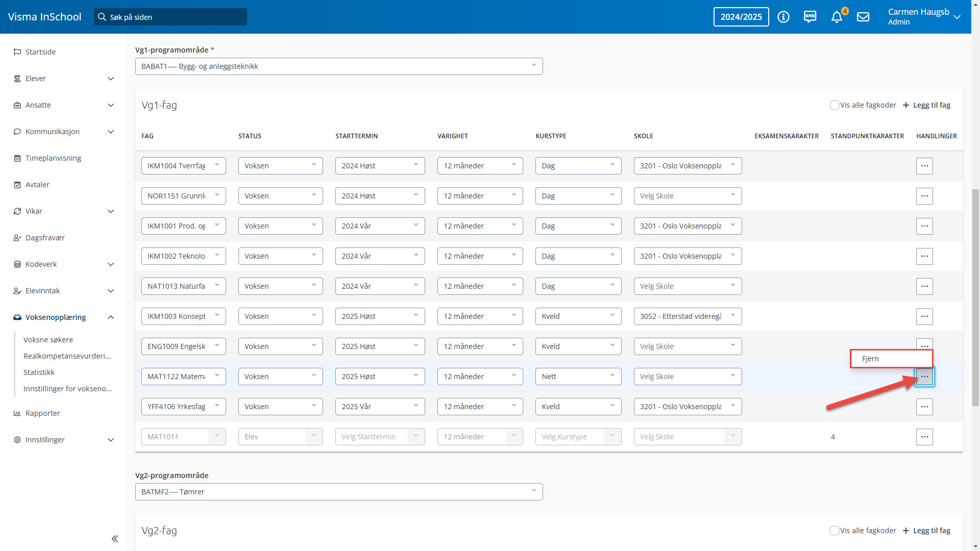Viewport: 980px width, 551px height.
Task: Open Voksne søkere submenu item
Action: [x=48, y=340]
